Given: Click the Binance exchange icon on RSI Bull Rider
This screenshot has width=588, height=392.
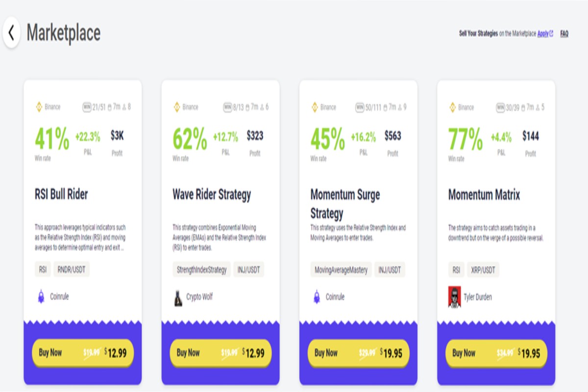Looking at the screenshot, I should point(39,107).
